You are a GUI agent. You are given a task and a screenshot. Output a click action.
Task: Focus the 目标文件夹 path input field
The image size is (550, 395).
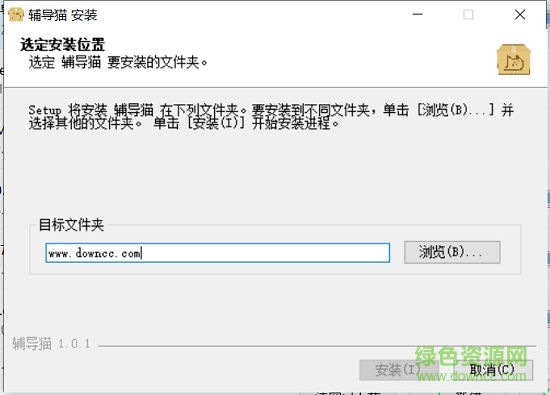click(217, 253)
